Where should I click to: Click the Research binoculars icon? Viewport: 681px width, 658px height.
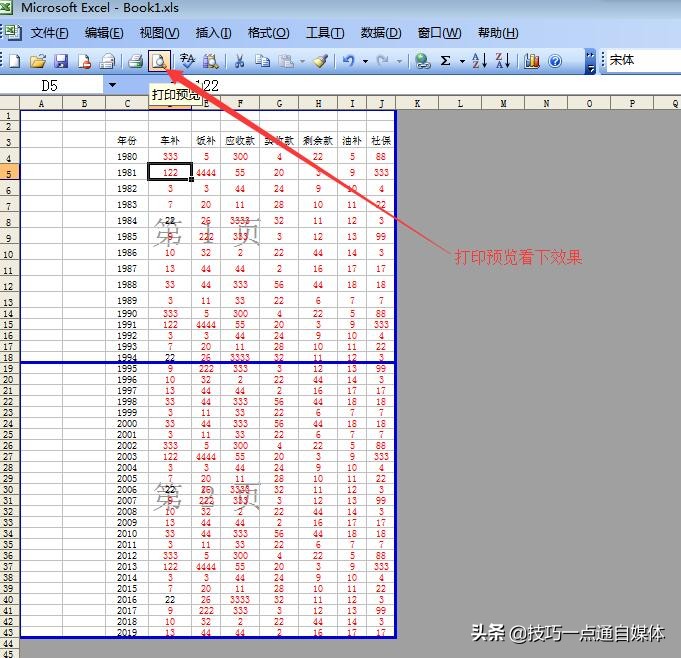pos(211,61)
